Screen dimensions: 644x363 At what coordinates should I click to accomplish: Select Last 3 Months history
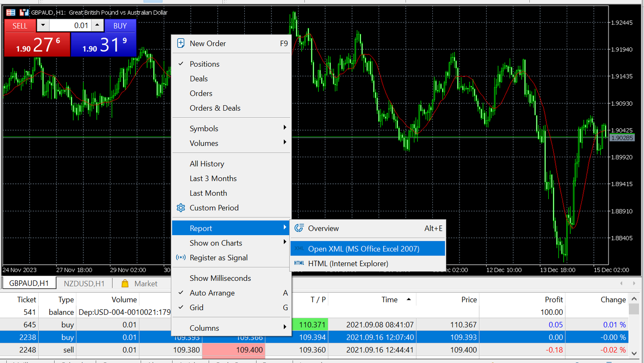(213, 178)
